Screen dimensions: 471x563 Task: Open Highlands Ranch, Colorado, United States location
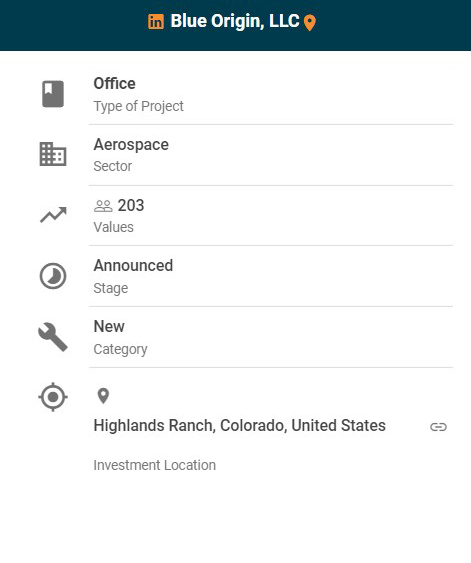pyautogui.click(x=239, y=426)
